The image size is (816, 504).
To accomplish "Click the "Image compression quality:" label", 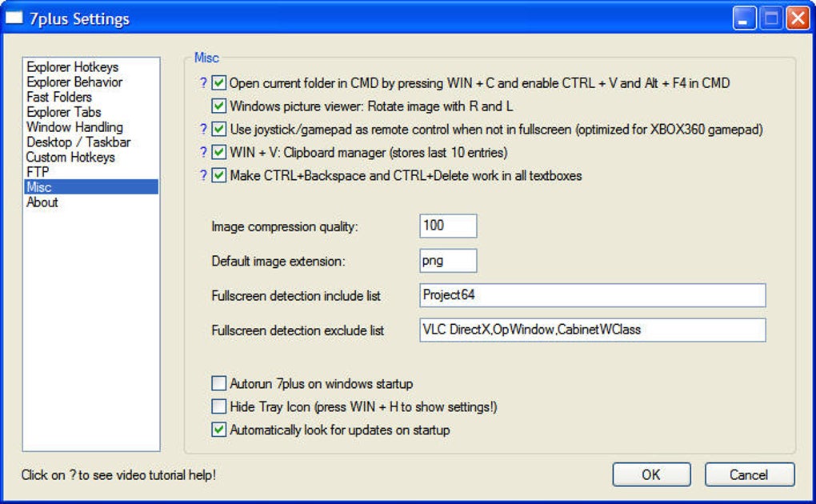I will 285,227.
